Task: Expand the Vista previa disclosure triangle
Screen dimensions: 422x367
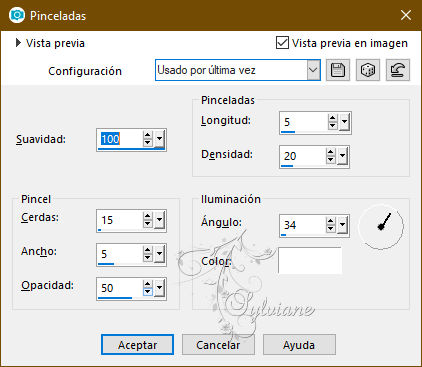Action: pyautogui.click(x=18, y=43)
